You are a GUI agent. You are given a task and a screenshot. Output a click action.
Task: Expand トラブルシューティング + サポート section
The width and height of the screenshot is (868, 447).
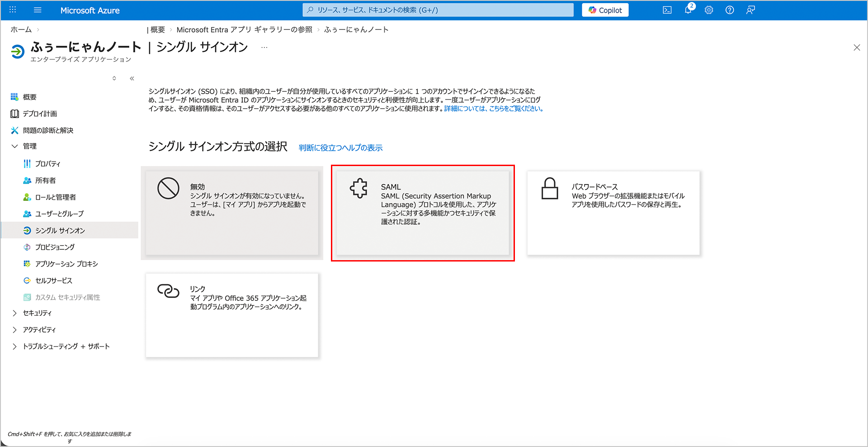pyautogui.click(x=14, y=347)
